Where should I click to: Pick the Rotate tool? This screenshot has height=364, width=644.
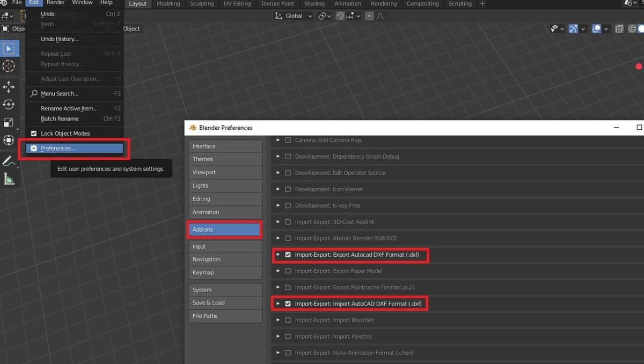[x=9, y=105]
